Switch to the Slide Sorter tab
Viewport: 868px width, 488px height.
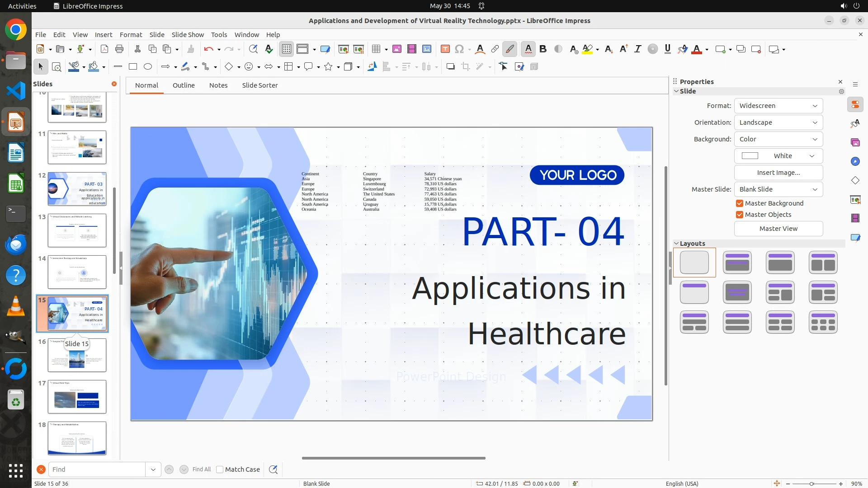259,85
